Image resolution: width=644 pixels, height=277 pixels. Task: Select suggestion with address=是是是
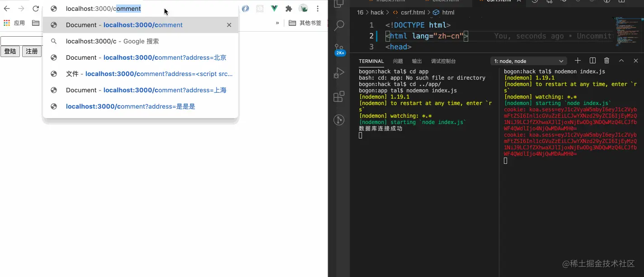(141, 106)
